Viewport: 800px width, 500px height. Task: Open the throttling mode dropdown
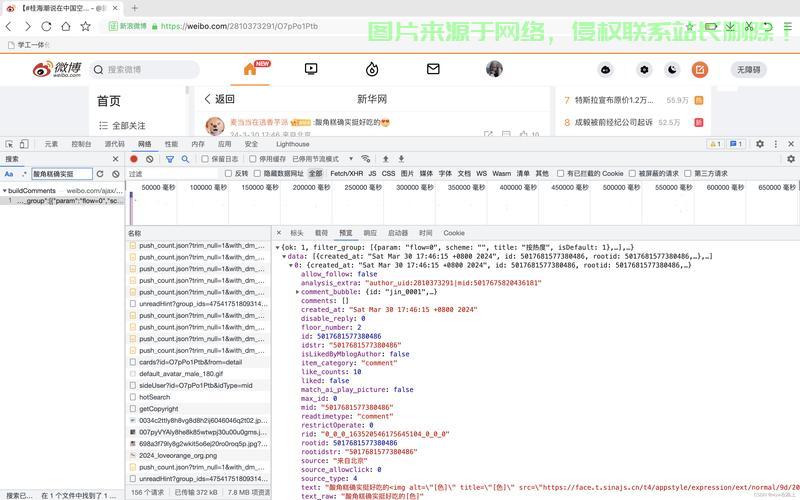pos(322,159)
